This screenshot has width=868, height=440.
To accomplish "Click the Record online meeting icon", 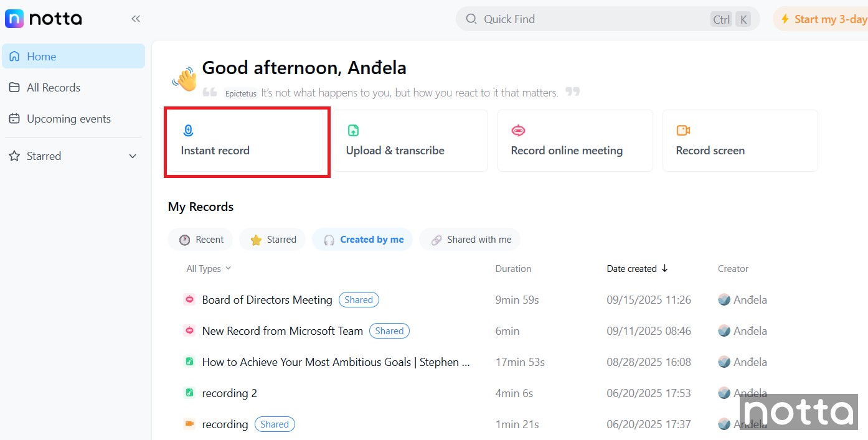I will tap(518, 131).
